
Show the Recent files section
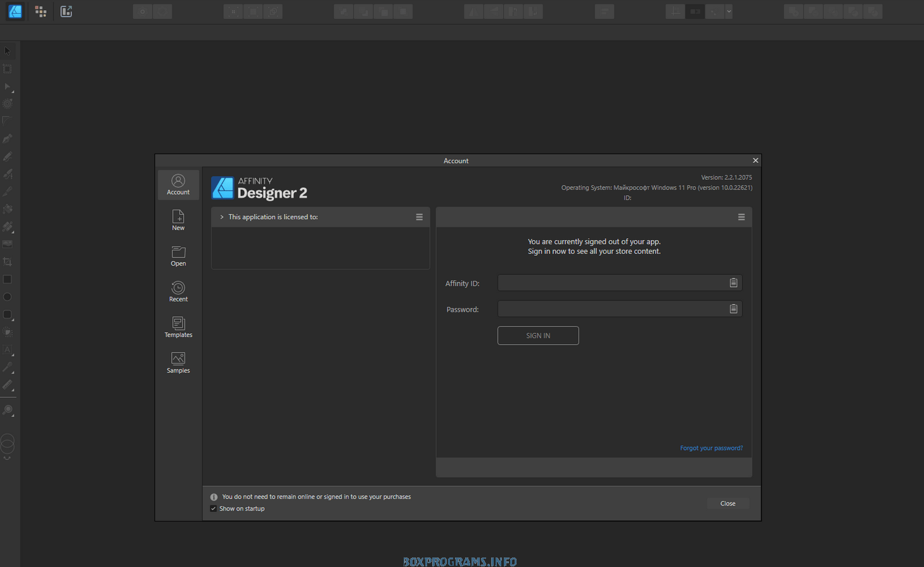[178, 291]
